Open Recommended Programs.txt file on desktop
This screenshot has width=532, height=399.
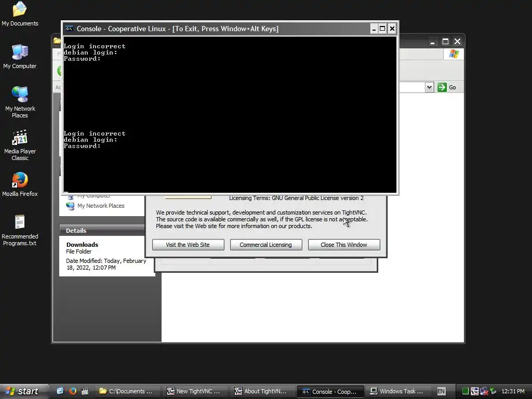20,230
